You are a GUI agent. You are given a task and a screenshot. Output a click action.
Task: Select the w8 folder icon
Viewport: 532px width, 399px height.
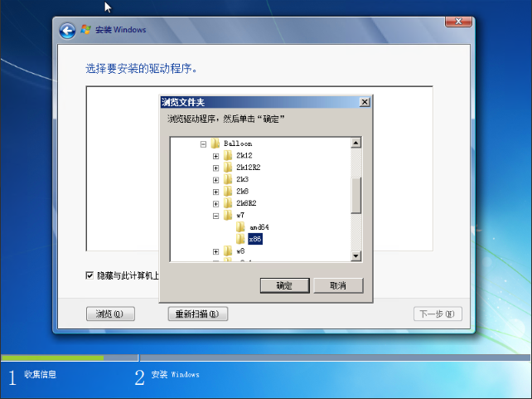(228, 251)
